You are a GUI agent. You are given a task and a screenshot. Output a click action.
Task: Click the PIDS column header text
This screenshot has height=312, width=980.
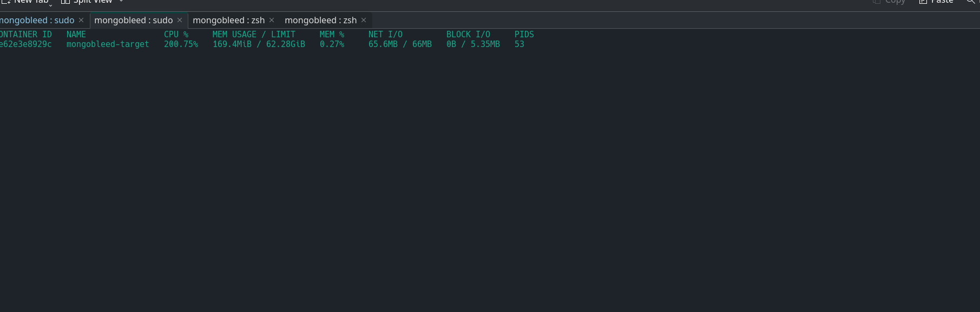[524, 35]
